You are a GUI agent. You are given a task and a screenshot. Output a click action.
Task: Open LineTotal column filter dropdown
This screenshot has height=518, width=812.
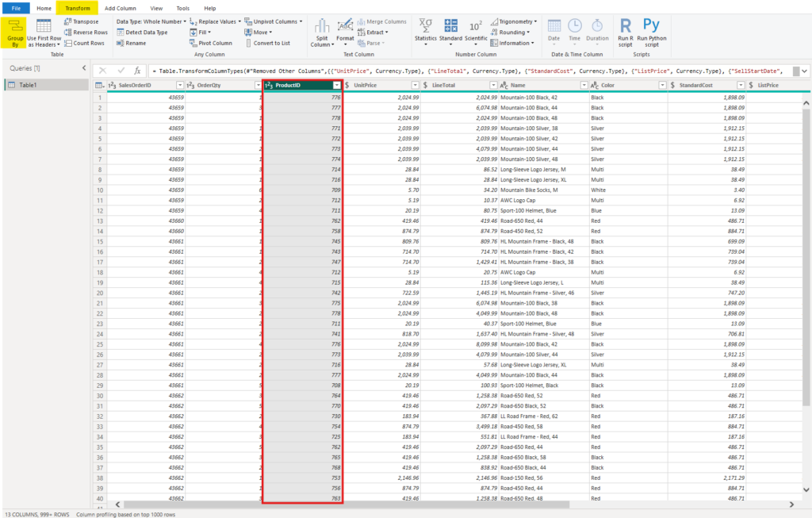click(x=493, y=85)
